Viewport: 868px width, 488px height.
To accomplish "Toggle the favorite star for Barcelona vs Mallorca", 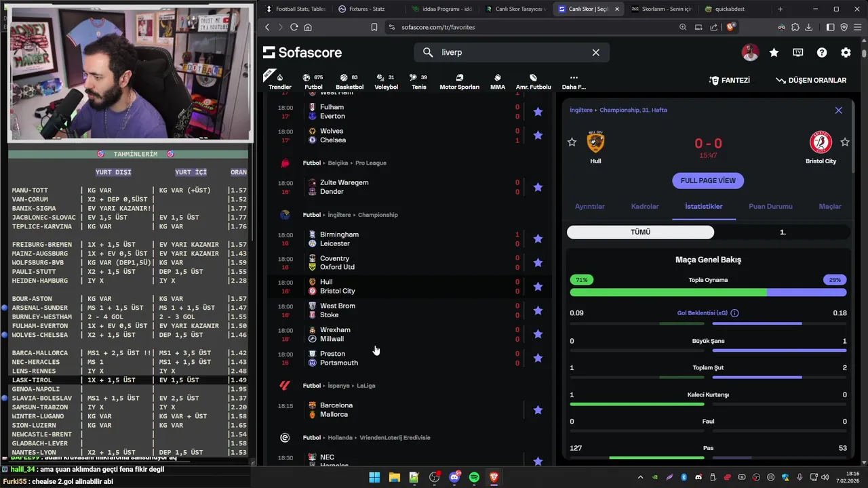I will (x=538, y=410).
